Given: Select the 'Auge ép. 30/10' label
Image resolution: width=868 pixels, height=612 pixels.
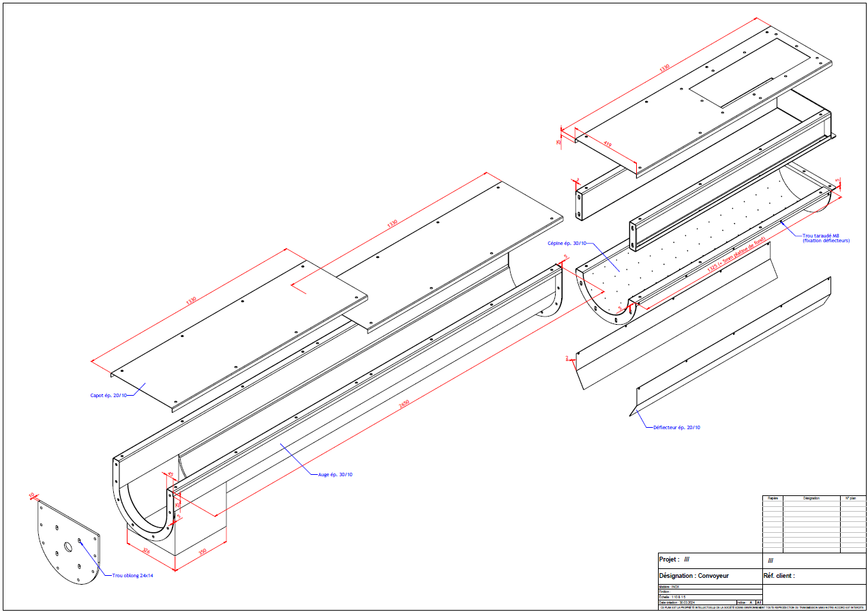Looking at the screenshot, I should [335, 474].
